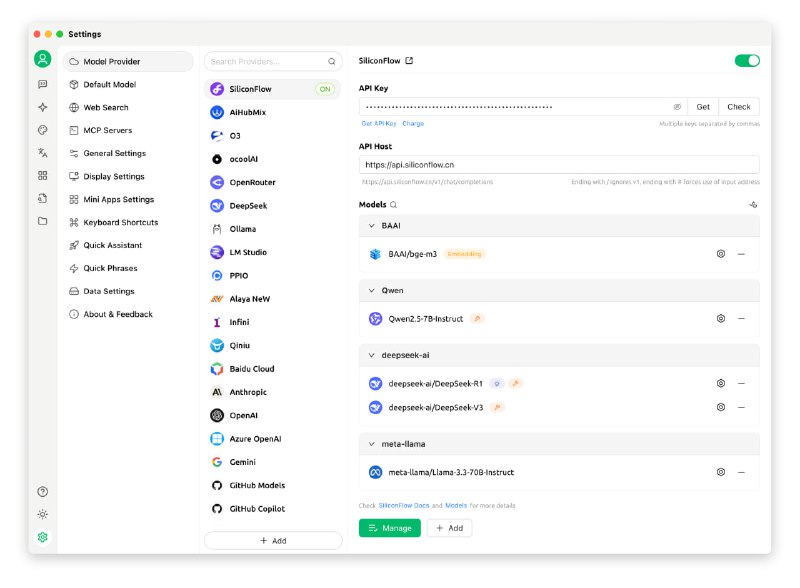Viewport: 800px width, 588px height.
Task: Remove the Llama-3.3-70B-Instruct model
Action: coord(741,472)
